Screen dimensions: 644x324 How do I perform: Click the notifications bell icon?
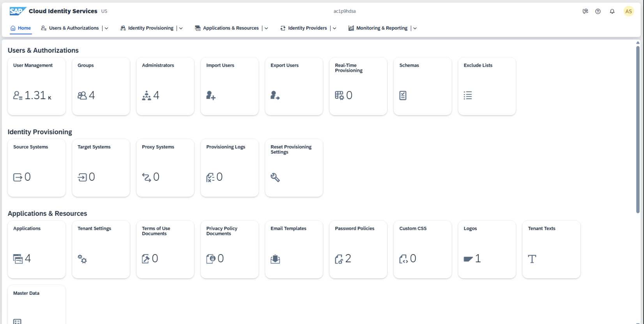click(x=612, y=11)
